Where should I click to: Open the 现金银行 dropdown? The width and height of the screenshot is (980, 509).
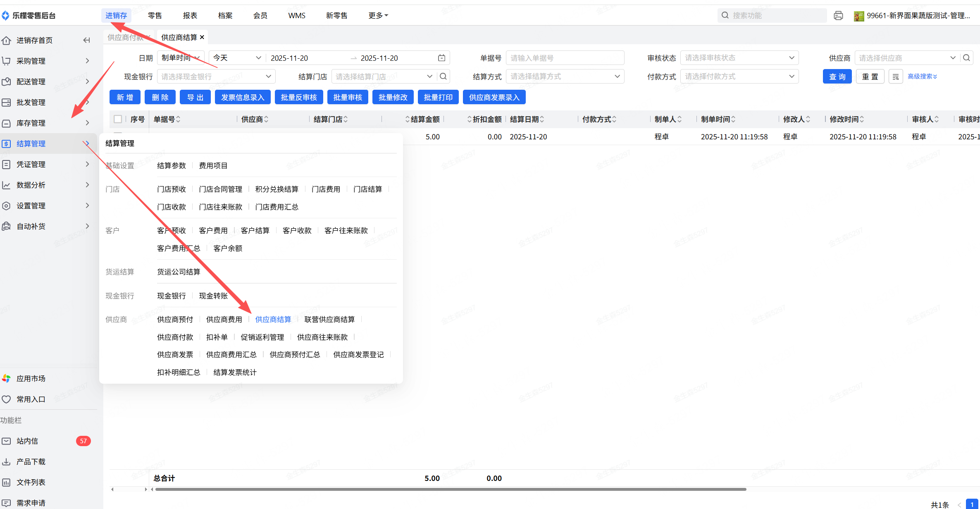216,76
